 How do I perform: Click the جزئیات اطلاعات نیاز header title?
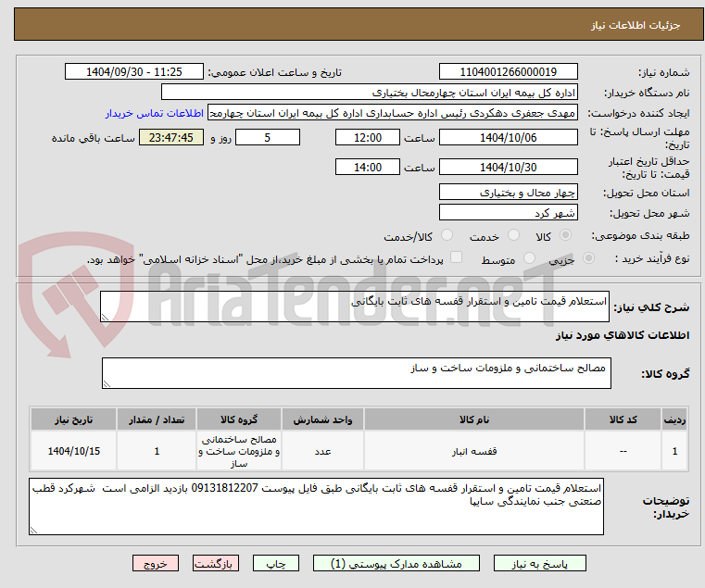coord(636,25)
